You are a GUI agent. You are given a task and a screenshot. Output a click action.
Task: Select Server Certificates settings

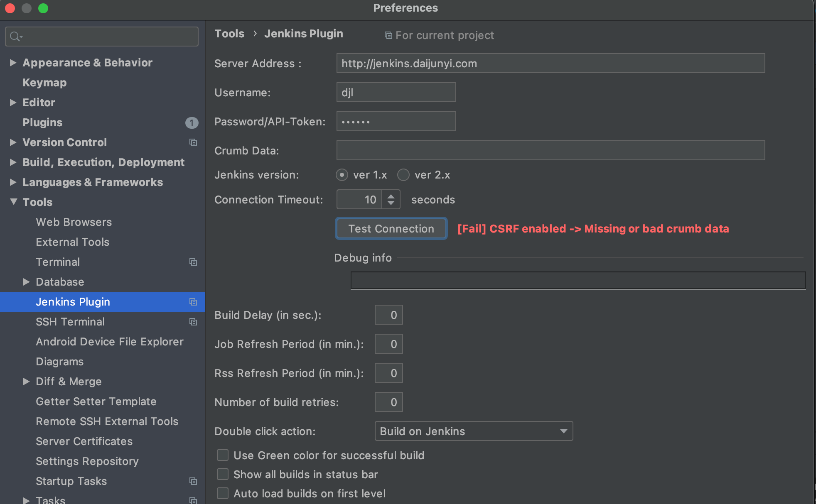(x=84, y=441)
